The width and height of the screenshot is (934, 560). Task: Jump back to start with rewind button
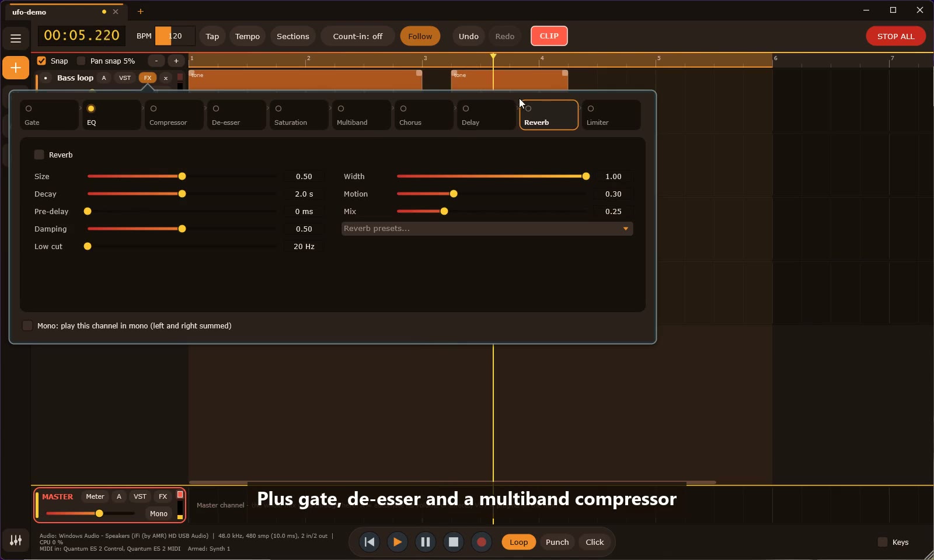point(370,542)
